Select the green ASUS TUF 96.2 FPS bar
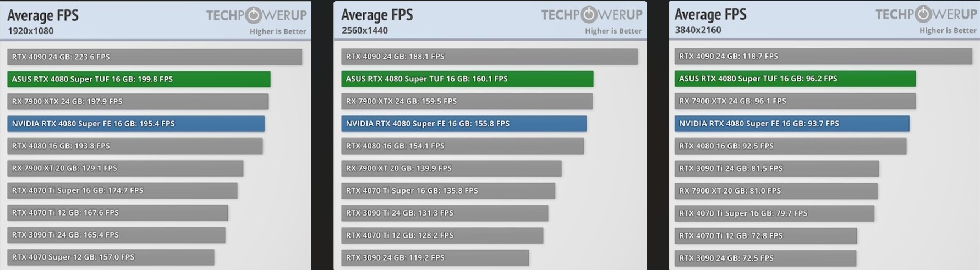The width and height of the screenshot is (980, 270). pos(795,79)
